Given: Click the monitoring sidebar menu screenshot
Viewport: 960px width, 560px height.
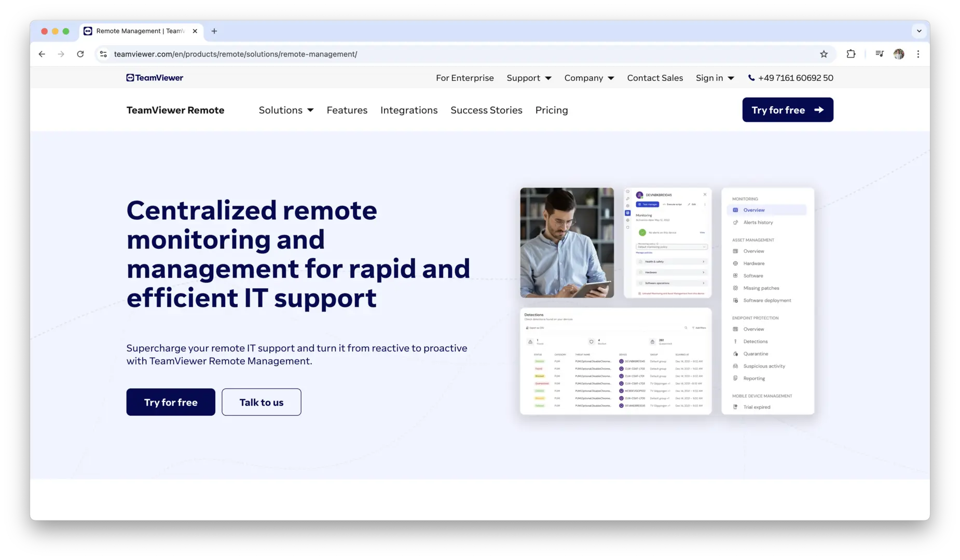Looking at the screenshot, I should tap(767, 301).
